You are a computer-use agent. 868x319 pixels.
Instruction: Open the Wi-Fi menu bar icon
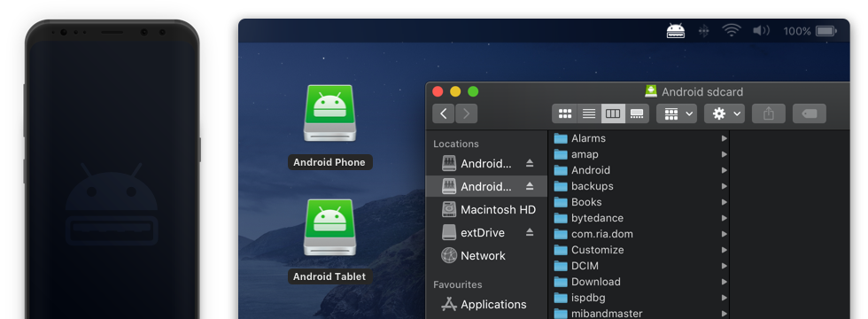coord(732,31)
